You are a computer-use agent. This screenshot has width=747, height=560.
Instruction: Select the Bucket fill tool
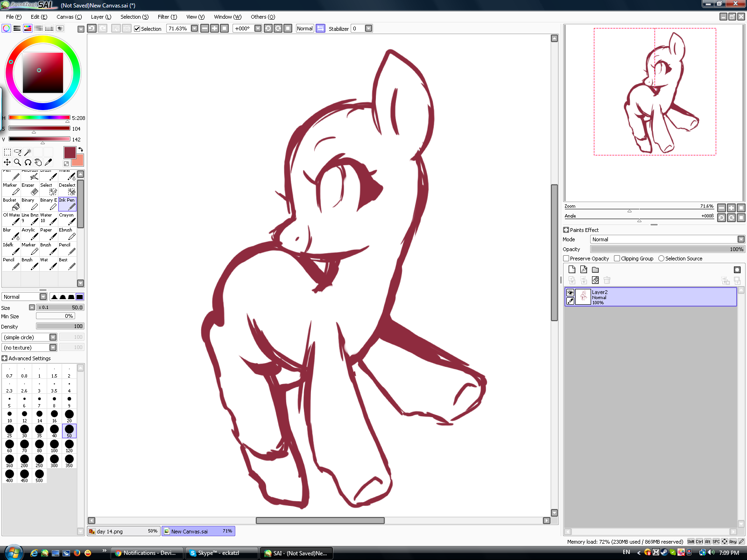[12, 204]
